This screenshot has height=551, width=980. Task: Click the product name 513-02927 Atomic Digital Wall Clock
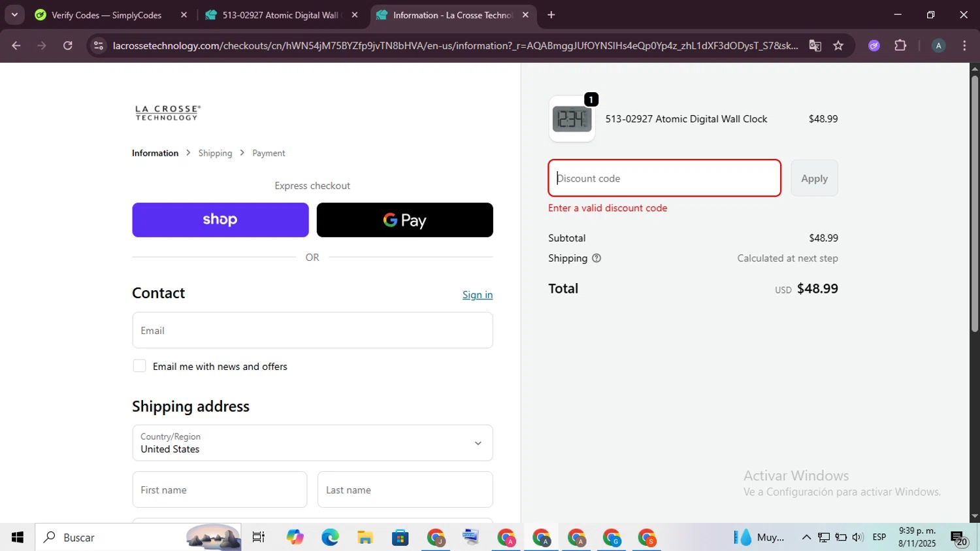(686, 119)
